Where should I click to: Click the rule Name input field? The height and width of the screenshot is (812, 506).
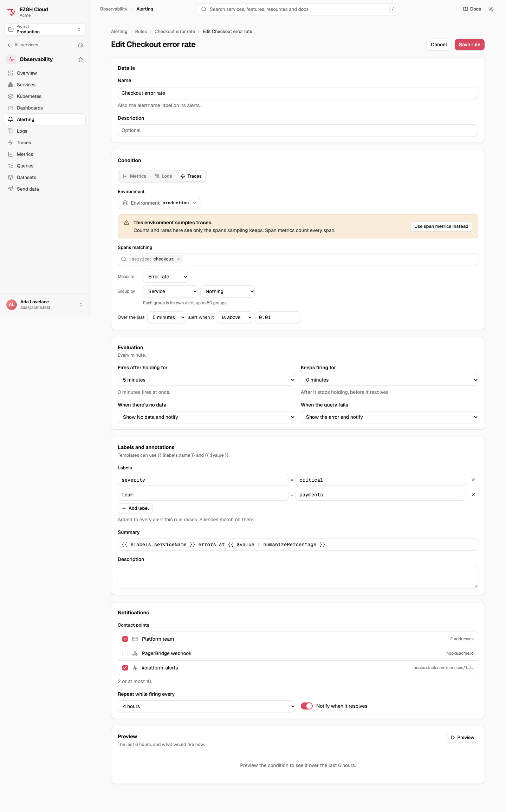(298, 93)
